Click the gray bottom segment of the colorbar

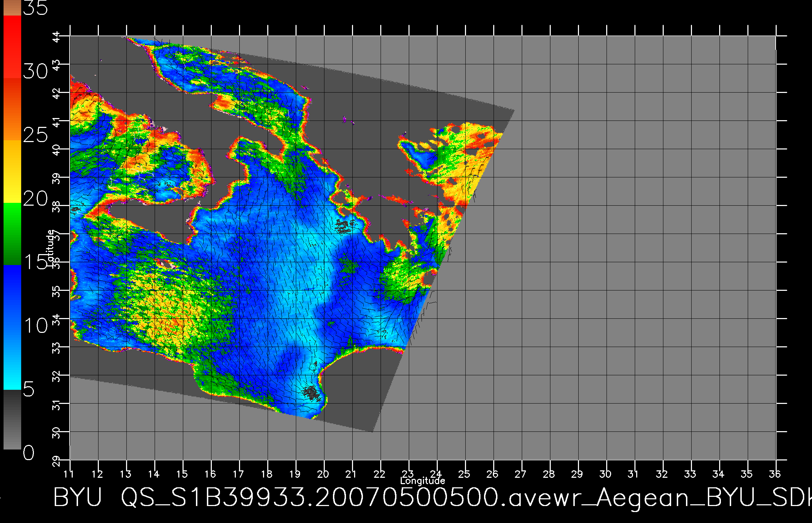[12, 419]
